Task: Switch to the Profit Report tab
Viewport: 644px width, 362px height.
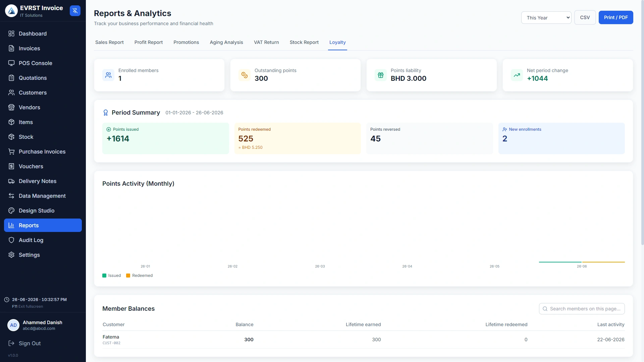Action: pos(149,42)
